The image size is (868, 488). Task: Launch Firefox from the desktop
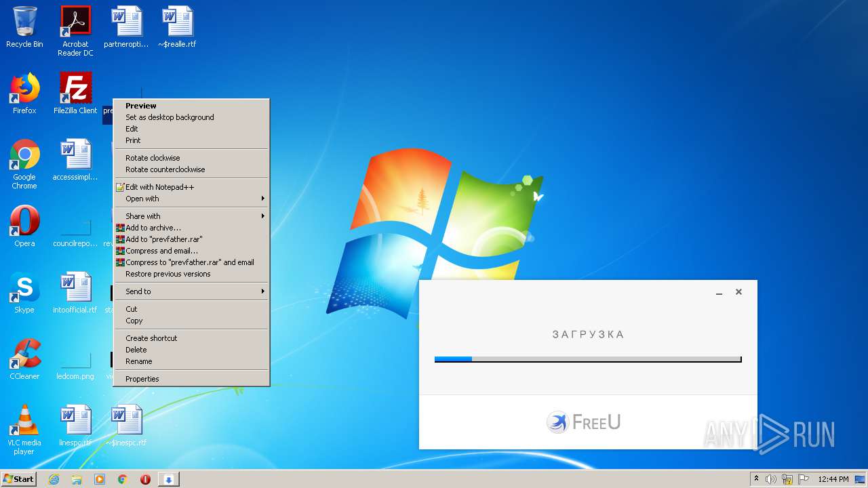pos(24,94)
